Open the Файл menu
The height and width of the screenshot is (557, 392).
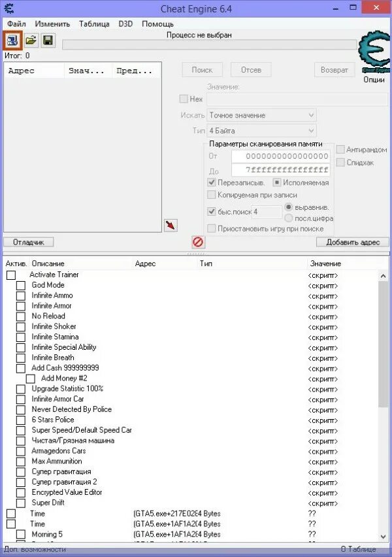pos(16,24)
